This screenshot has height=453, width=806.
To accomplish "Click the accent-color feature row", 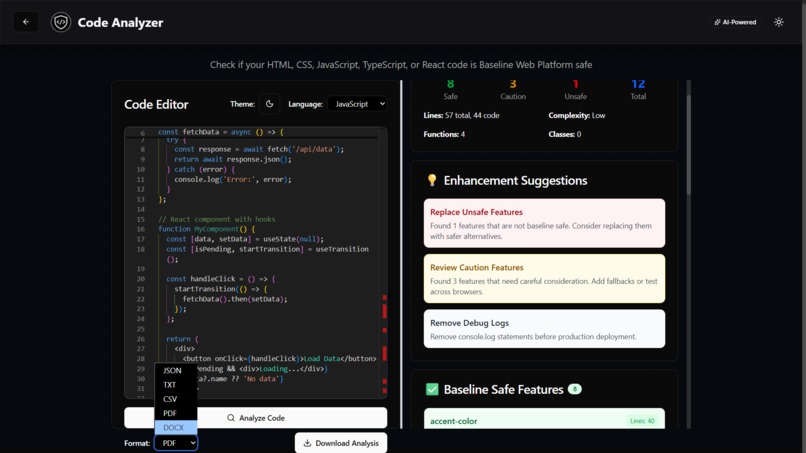I will click(x=544, y=419).
